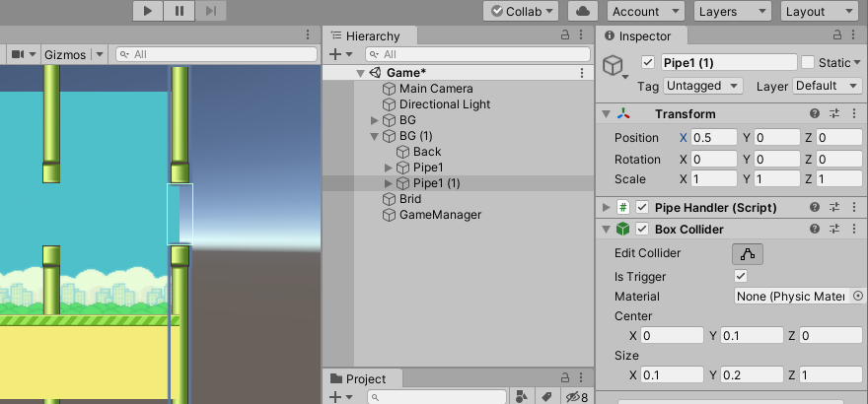Start the game with the Play button
The image size is (868, 404).
tap(148, 11)
